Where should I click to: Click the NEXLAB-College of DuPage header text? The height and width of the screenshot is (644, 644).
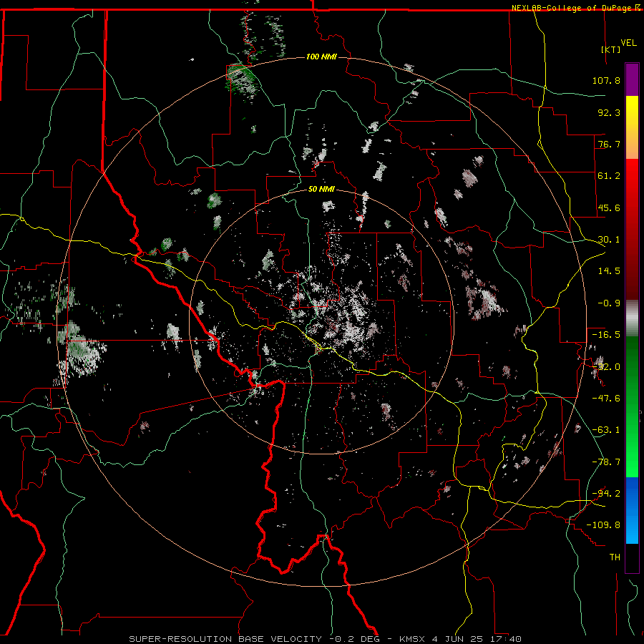point(571,8)
